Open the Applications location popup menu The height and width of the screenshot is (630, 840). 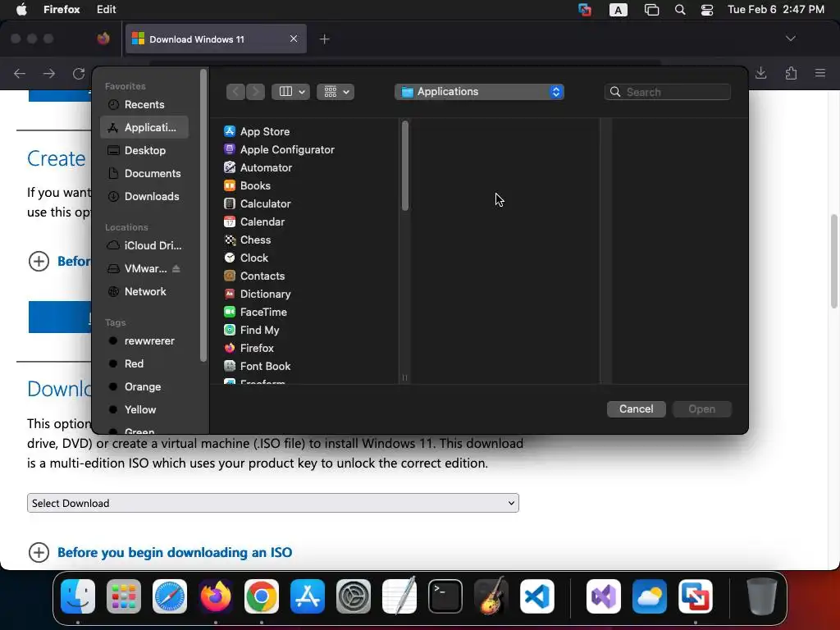coord(479,92)
